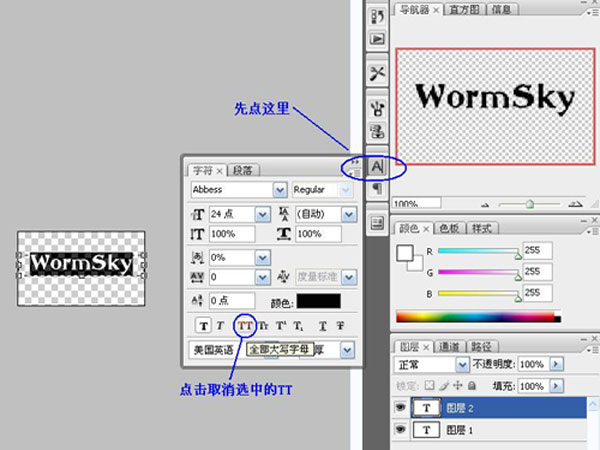Toggle Faux Bold style button
The width and height of the screenshot is (600, 450).
[x=204, y=326]
